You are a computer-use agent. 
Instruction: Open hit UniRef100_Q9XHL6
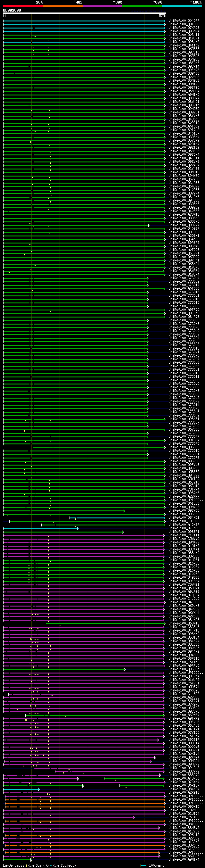point(184,24)
